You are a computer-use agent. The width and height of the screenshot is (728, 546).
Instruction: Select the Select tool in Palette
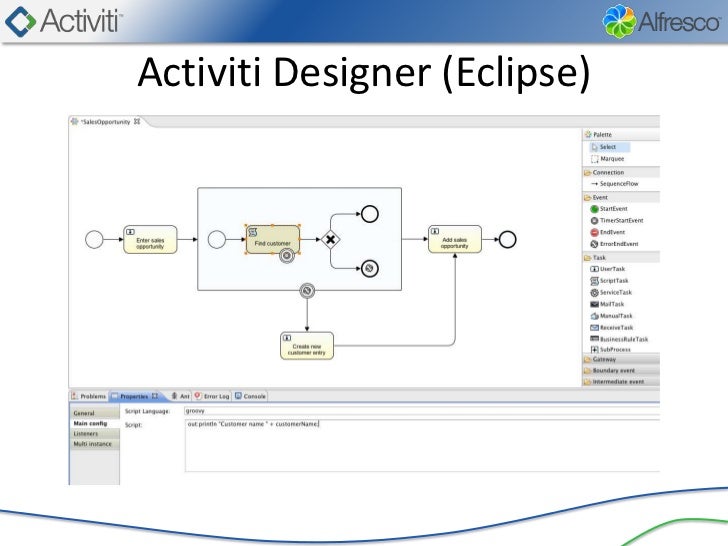tap(610, 147)
